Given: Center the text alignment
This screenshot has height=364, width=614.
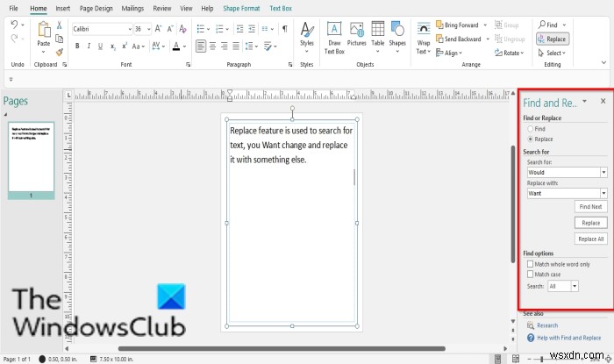Looking at the screenshot, I should (212, 46).
